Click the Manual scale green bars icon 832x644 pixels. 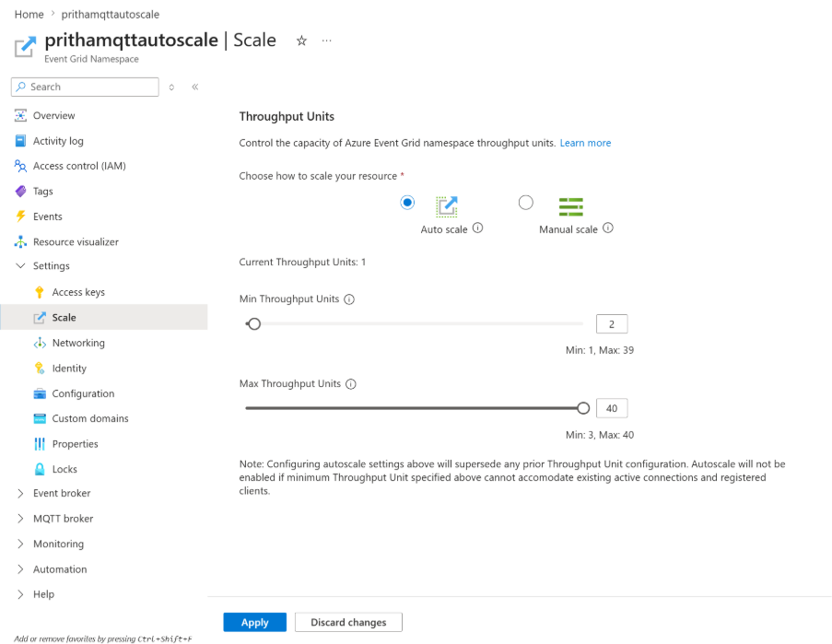click(x=571, y=207)
